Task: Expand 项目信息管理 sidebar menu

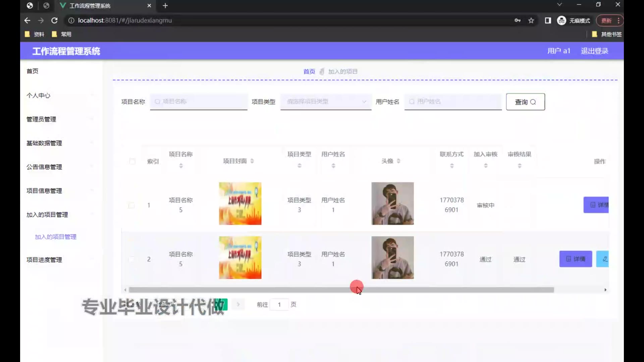Action: [44, 191]
